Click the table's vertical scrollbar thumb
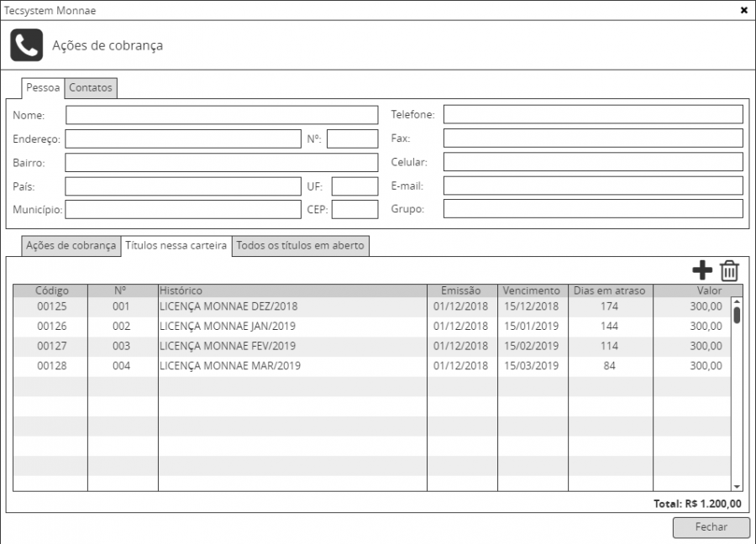The width and height of the screenshot is (756, 544). tap(737, 315)
